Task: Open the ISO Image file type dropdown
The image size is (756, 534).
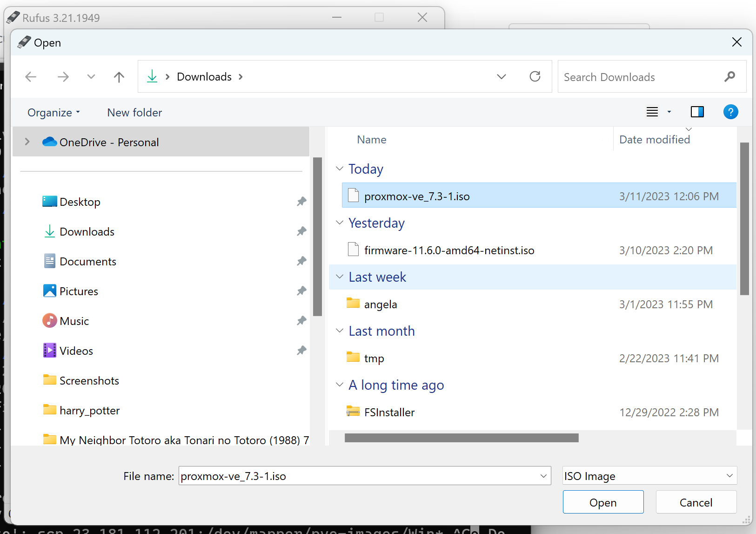Action: 649,476
